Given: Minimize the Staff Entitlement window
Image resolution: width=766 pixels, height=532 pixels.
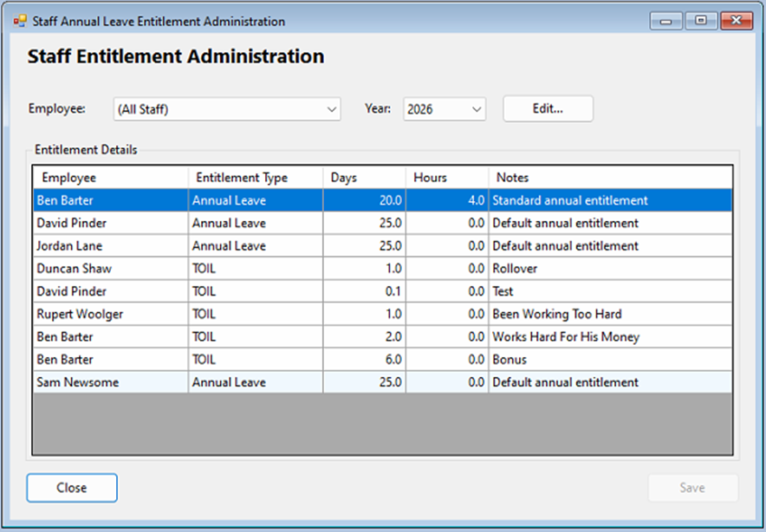Looking at the screenshot, I should point(665,21).
